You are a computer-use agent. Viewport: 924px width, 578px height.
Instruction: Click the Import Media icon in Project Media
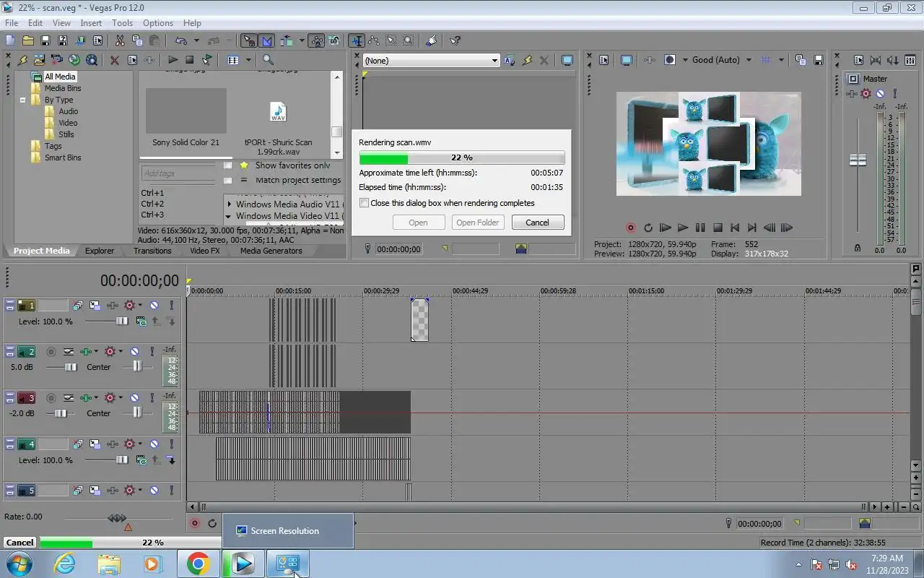pyautogui.click(x=40, y=60)
